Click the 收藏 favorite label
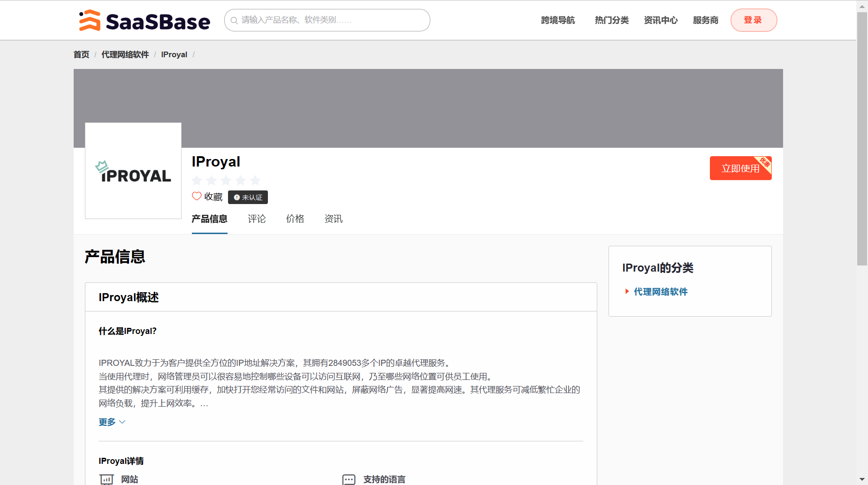Image resolution: width=868 pixels, height=485 pixels. tap(213, 197)
